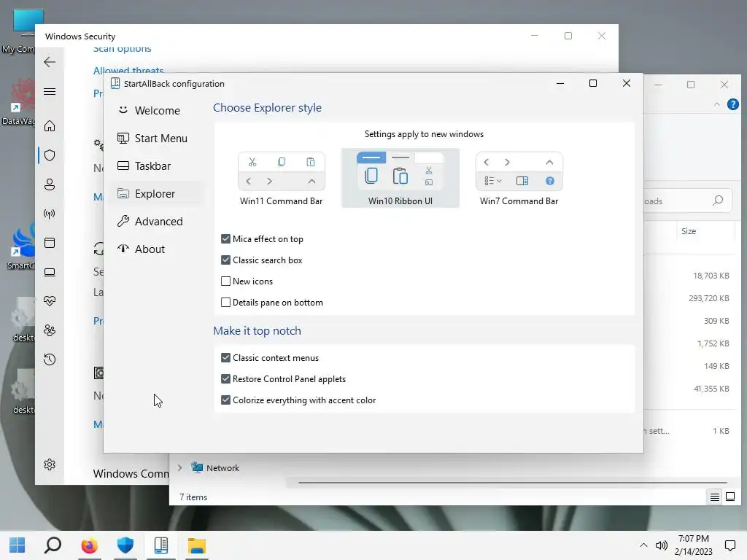Open the volume speaker tray icon

click(x=661, y=545)
